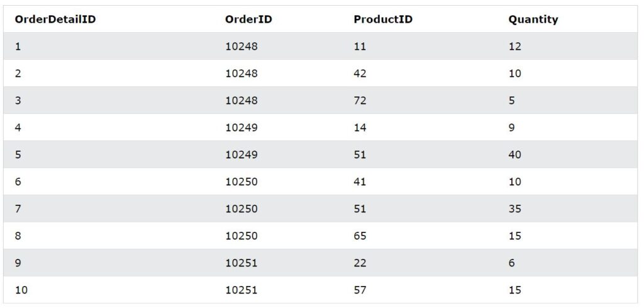644x308 pixels.
Task: Select OrderDetailID cell with value 10
Action: click(x=21, y=290)
